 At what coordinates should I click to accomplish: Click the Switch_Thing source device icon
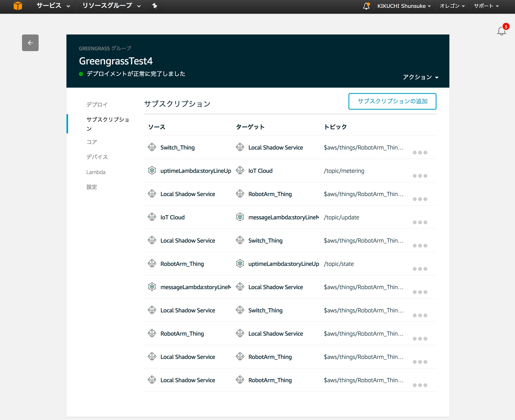pos(152,147)
